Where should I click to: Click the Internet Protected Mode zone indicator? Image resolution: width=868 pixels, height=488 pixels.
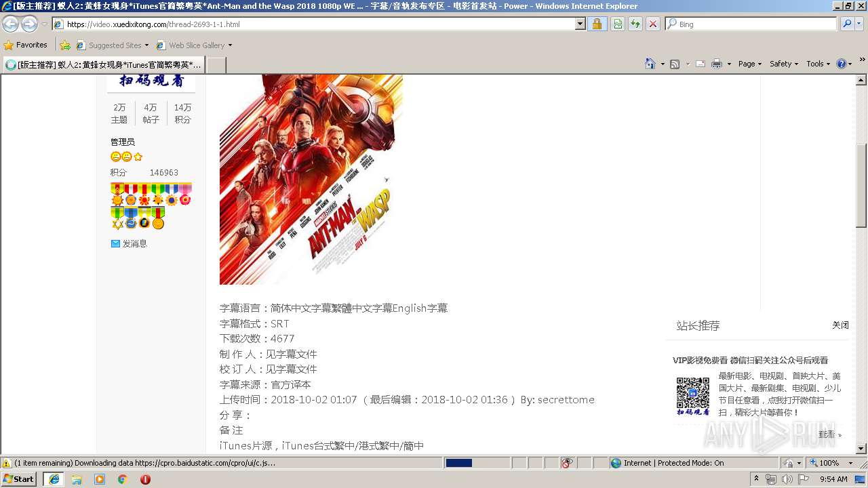point(667,463)
